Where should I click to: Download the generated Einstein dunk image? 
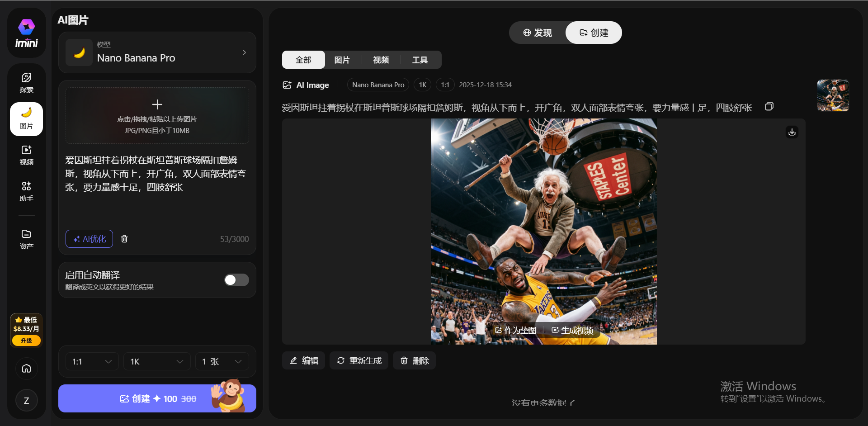(792, 132)
